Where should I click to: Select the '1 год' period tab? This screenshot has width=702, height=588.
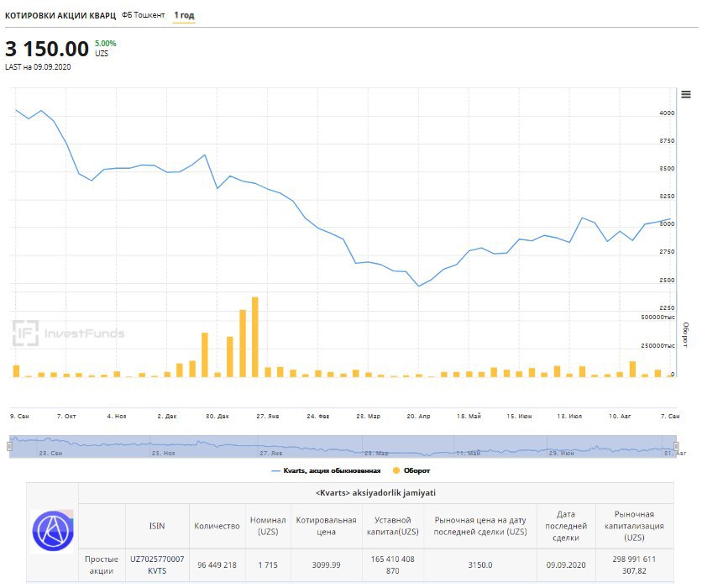(184, 15)
